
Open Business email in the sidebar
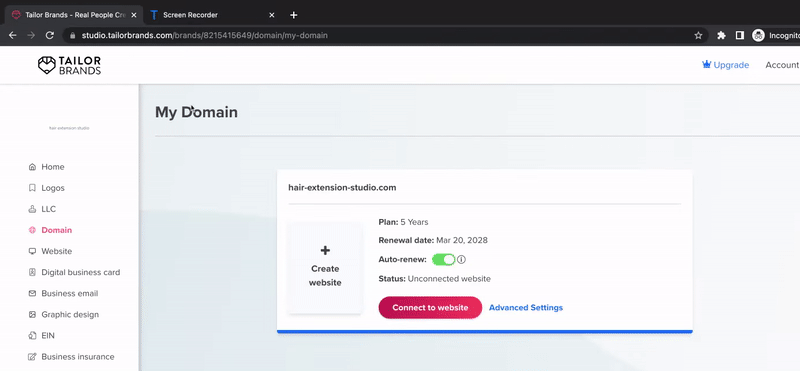70,293
